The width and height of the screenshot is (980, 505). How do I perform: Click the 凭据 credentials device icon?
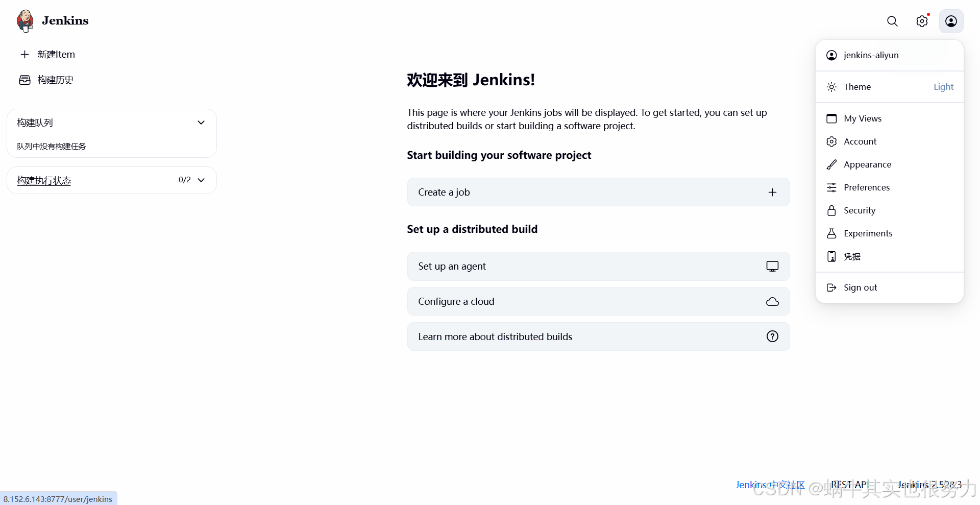[x=831, y=256]
